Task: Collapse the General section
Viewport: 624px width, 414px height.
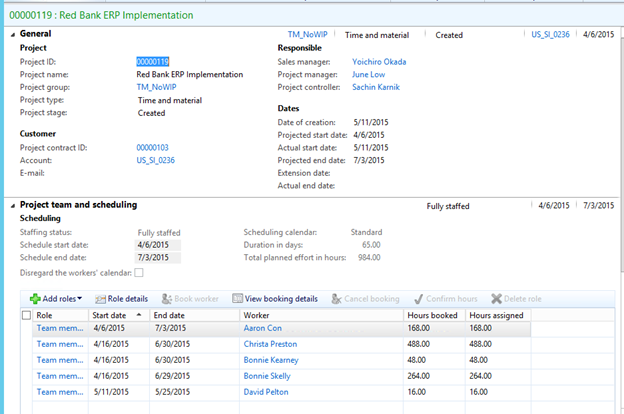Action: 13,35
